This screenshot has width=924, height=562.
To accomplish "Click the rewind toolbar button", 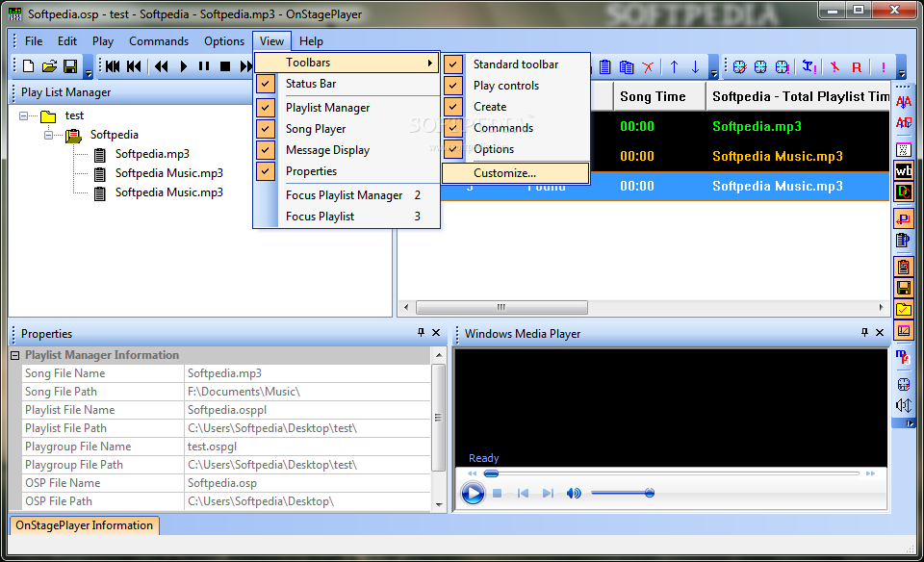I will pos(162,66).
